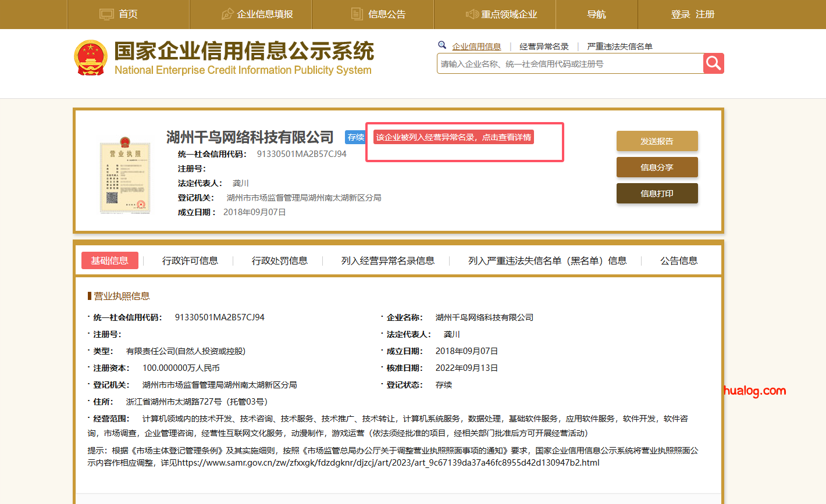Switch to the 行政处罚信息 tab

tap(280, 260)
